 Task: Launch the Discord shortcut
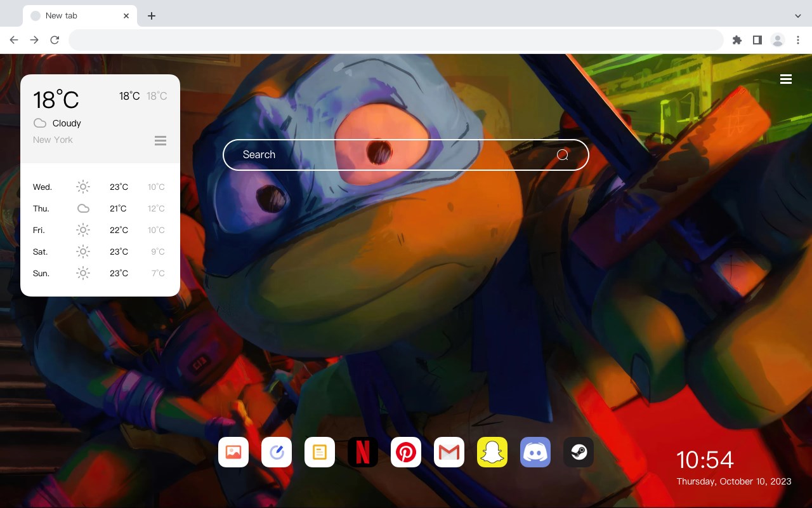(535, 452)
